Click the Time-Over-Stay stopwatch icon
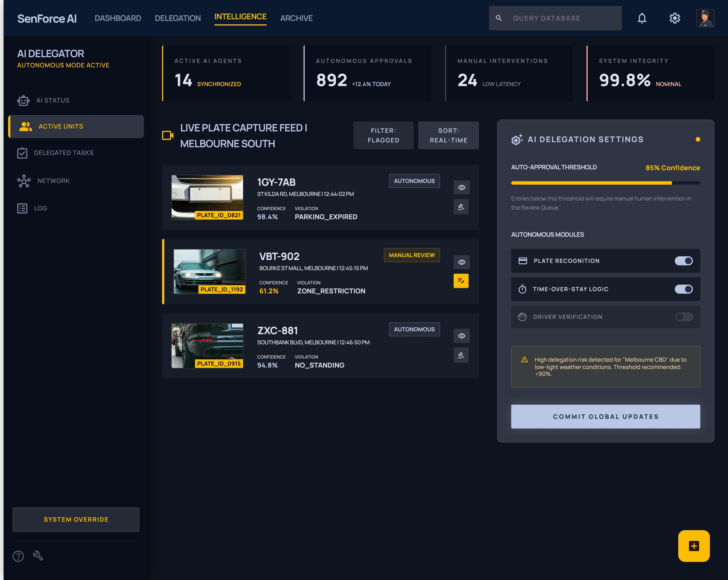Screen dimensions: 728x580 522,289
